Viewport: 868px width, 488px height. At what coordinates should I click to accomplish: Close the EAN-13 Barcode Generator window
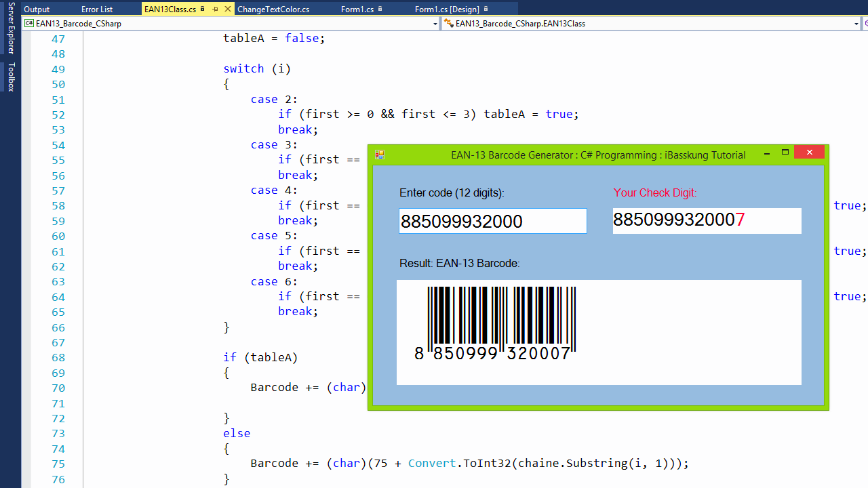click(x=809, y=152)
